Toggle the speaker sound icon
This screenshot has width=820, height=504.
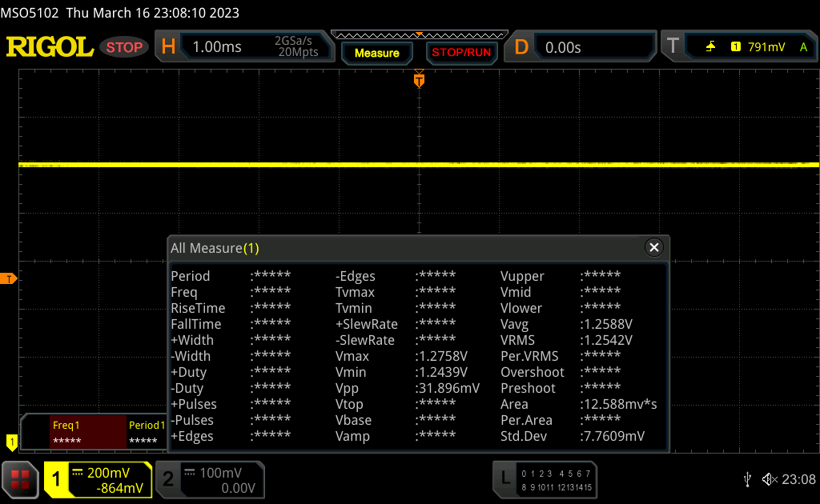click(x=769, y=479)
